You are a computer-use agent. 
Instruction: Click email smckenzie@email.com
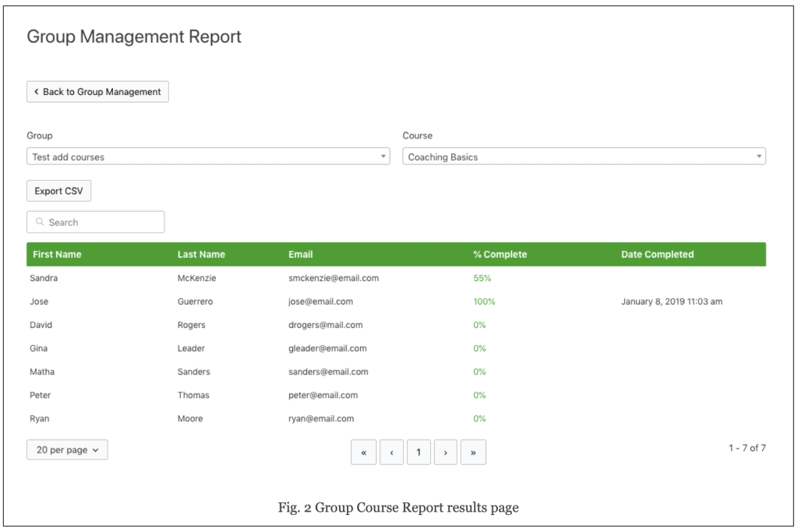pyautogui.click(x=334, y=278)
